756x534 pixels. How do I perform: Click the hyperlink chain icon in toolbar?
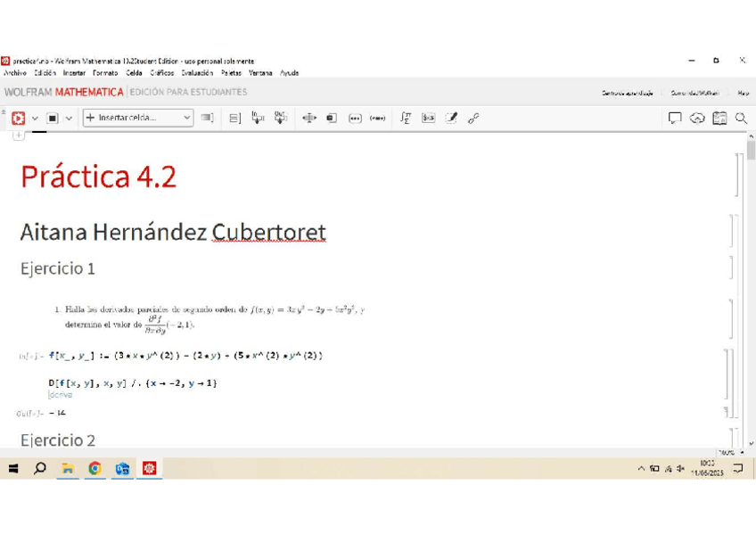tap(473, 118)
